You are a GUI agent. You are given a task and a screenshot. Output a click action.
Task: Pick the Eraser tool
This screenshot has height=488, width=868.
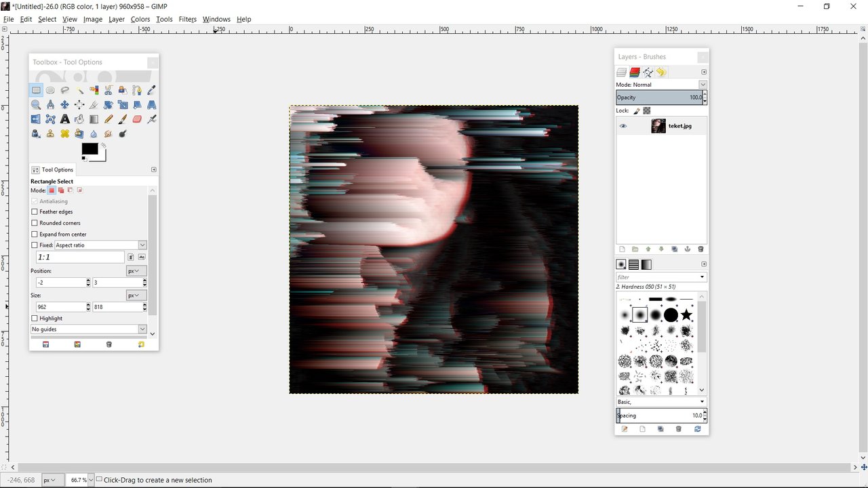pyautogui.click(x=136, y=119)
